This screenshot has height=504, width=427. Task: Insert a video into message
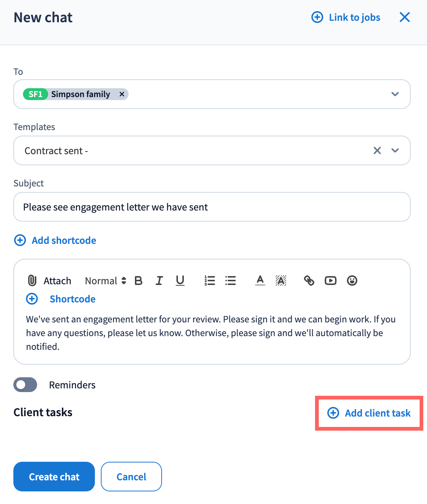point(331,281)
